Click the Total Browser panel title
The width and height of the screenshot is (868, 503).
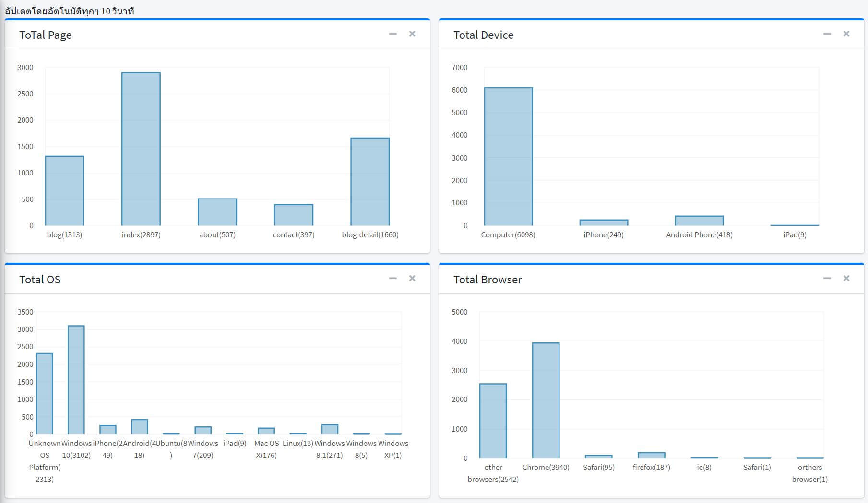pos(488,279)
